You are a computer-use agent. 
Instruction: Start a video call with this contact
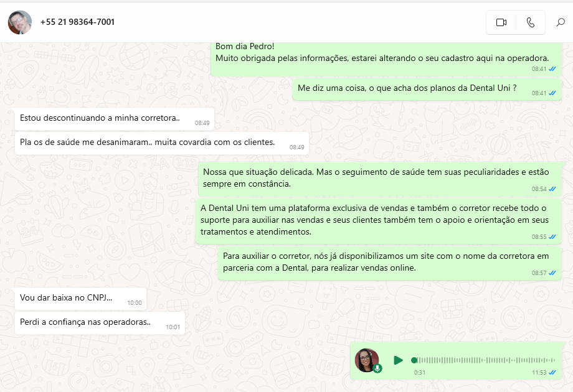click(x=501, y=22)
